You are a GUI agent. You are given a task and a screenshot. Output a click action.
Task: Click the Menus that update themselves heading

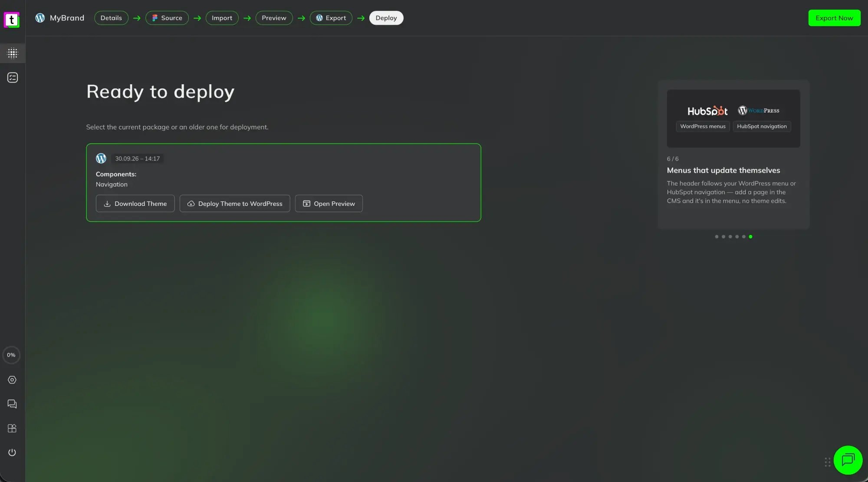(x=723, y=170)
